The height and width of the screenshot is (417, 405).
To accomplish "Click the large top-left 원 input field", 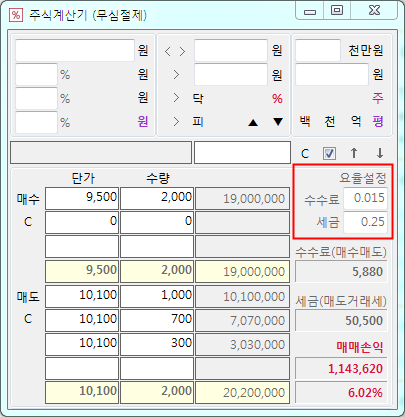I will 75,50.
